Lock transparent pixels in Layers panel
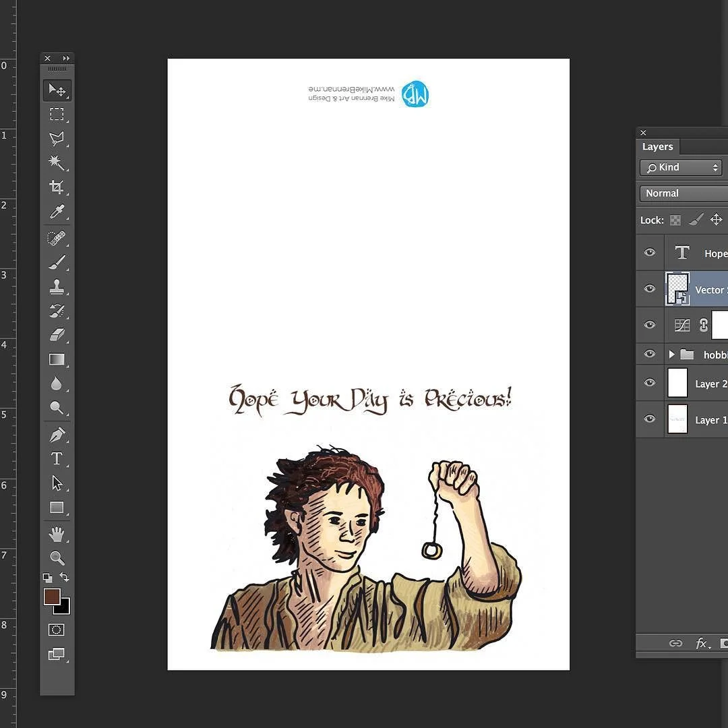 pyautogui.click(x=675, y=220)
